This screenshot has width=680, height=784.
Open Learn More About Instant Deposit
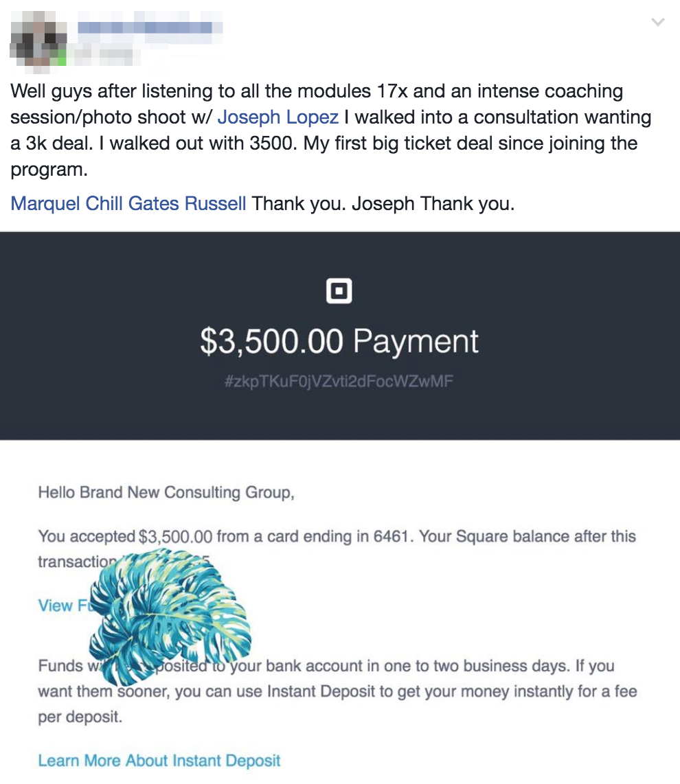coord(159,761)
